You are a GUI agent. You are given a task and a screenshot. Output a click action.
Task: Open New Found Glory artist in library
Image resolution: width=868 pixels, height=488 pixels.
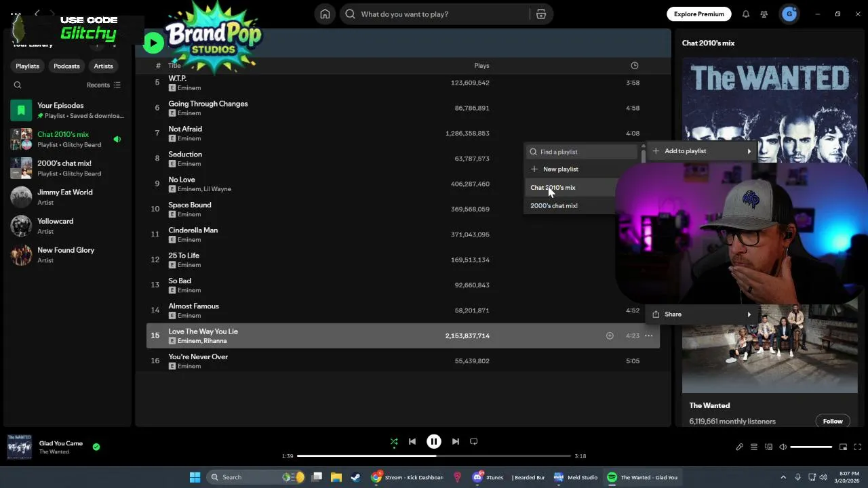click(68, 255)
